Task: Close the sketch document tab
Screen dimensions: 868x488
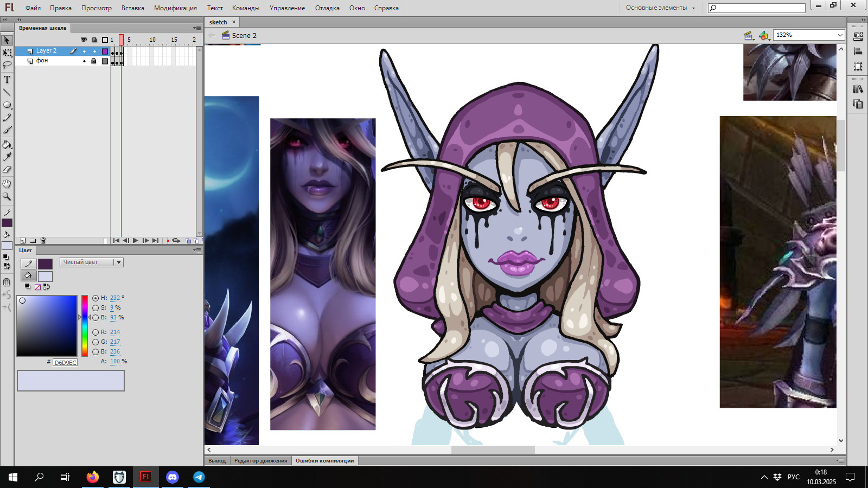Action: coord(234,22)
